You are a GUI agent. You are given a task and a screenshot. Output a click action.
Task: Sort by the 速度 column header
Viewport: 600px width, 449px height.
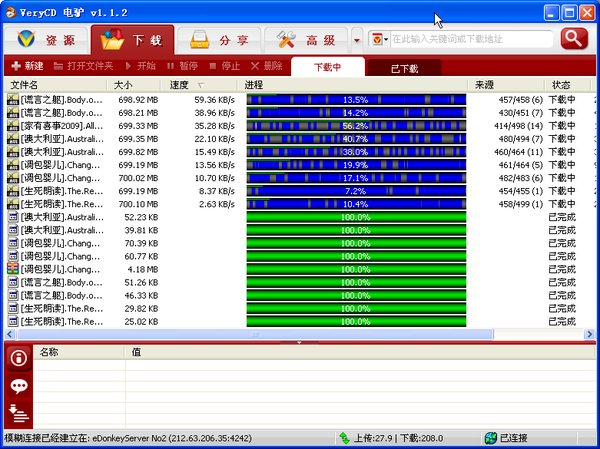(199, 85)
